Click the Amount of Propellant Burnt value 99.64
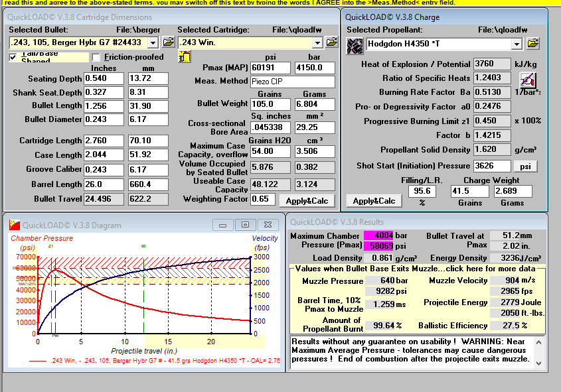The height and width of the screenshot is (392, 561). [380, 325]
